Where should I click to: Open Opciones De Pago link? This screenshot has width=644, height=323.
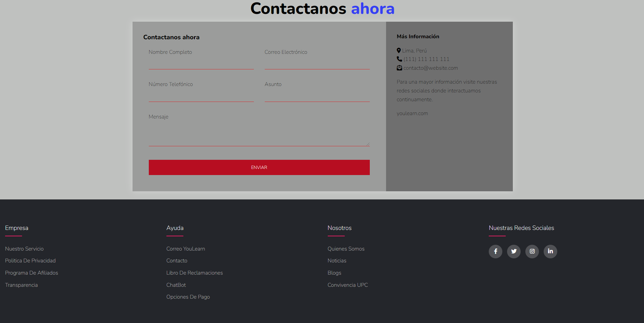point(188,297)
